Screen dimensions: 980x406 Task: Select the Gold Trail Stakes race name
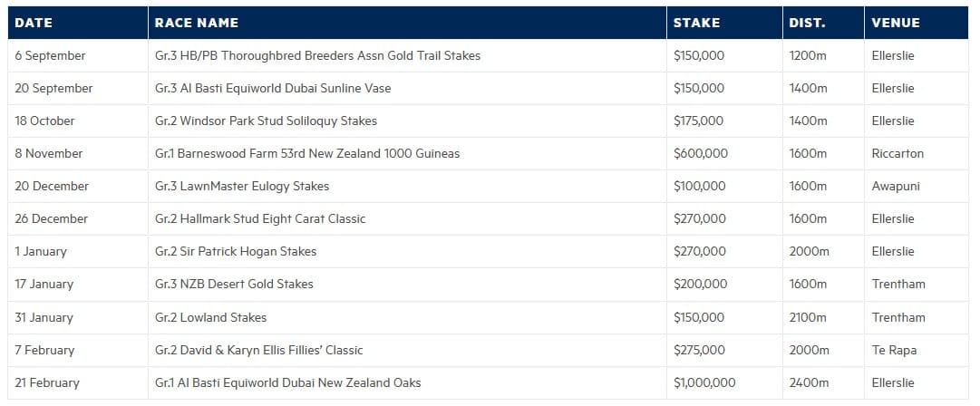tap(317, 55)
